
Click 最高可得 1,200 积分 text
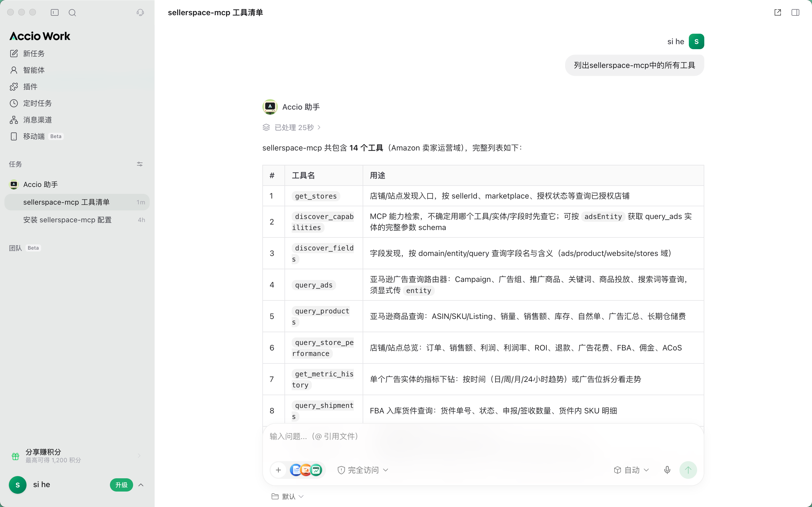point(53,460)
